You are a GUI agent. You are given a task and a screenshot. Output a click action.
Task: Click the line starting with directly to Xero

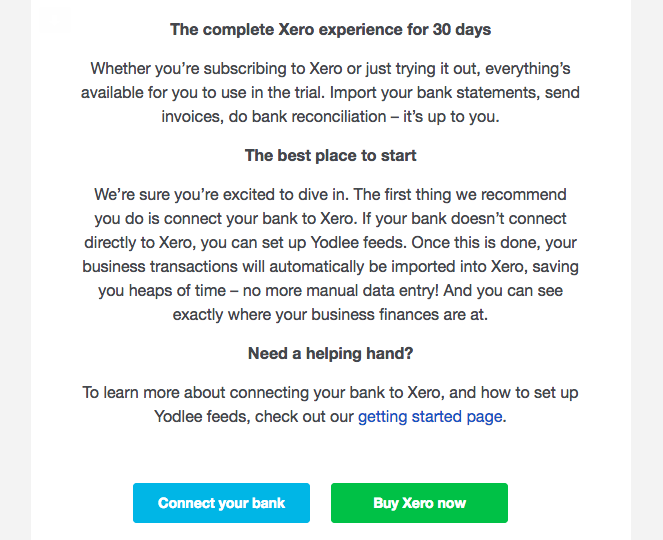coord(330,243)
